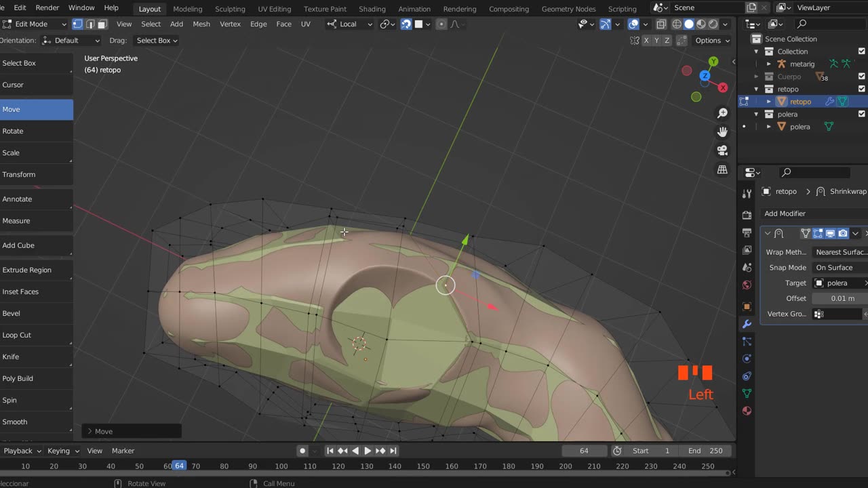Open the Material properties tab
Screen dimensions: 868x488
[747, 410]
